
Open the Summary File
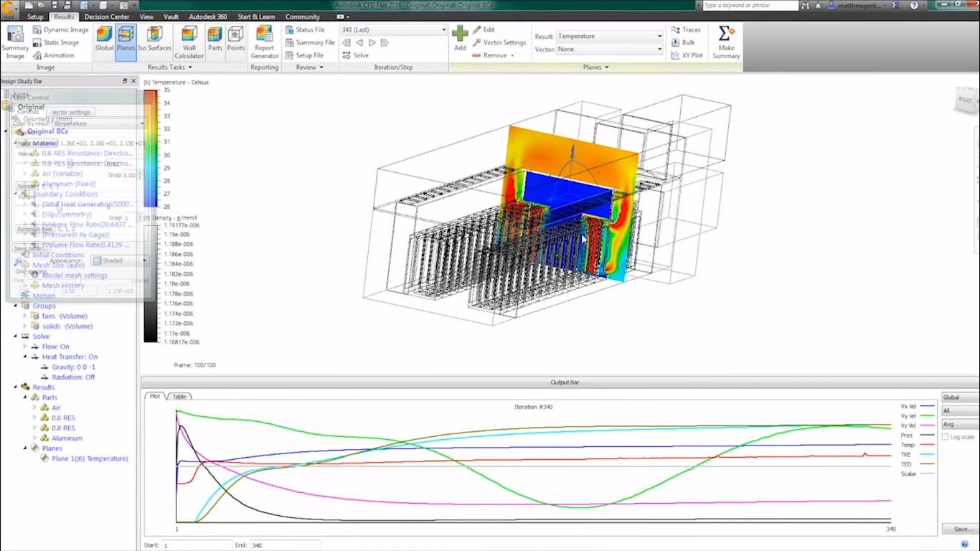[x=309, y=43]
